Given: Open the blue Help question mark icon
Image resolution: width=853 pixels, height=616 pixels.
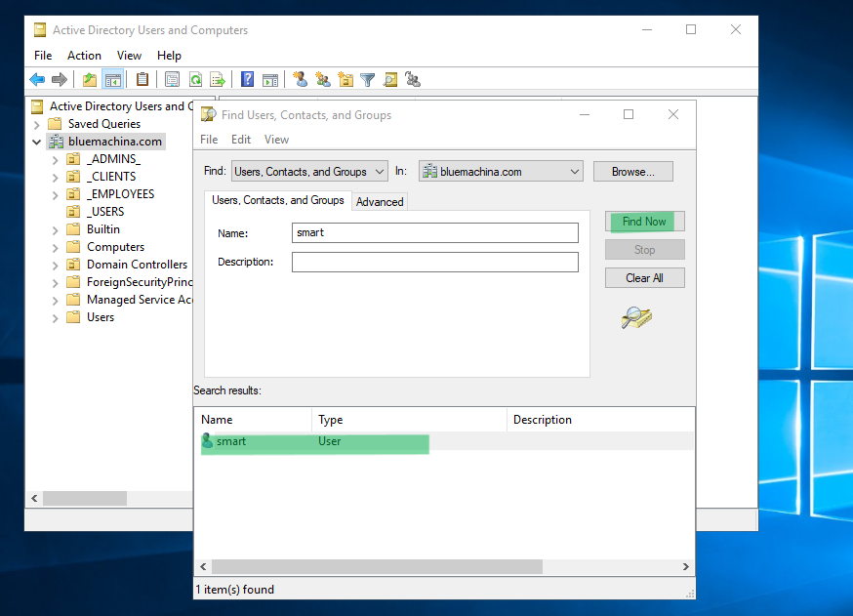Looking at the screenshot, I should [x=247, y=79].
